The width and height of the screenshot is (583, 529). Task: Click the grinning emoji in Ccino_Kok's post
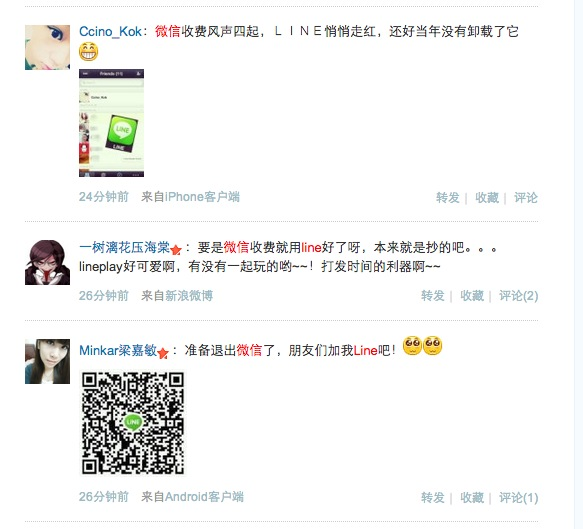click(88, 51)
